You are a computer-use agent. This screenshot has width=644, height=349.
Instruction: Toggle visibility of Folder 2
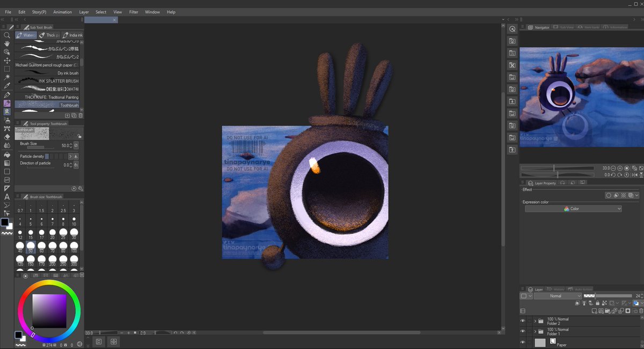click(x=523, y=321)
